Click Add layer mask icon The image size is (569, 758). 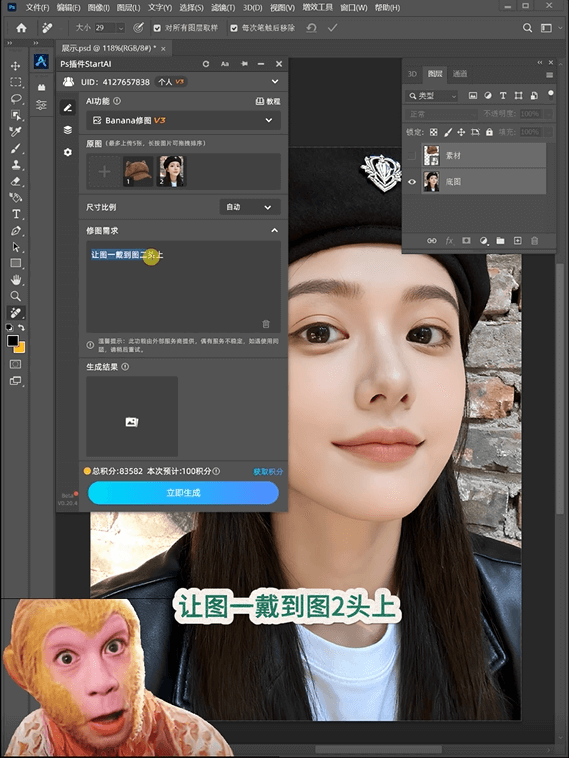click(x=466, y=241)
